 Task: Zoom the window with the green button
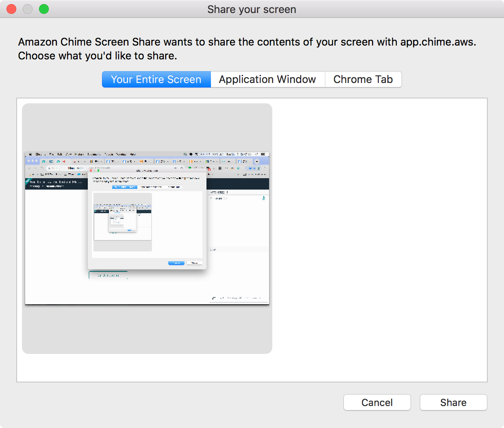44,9
